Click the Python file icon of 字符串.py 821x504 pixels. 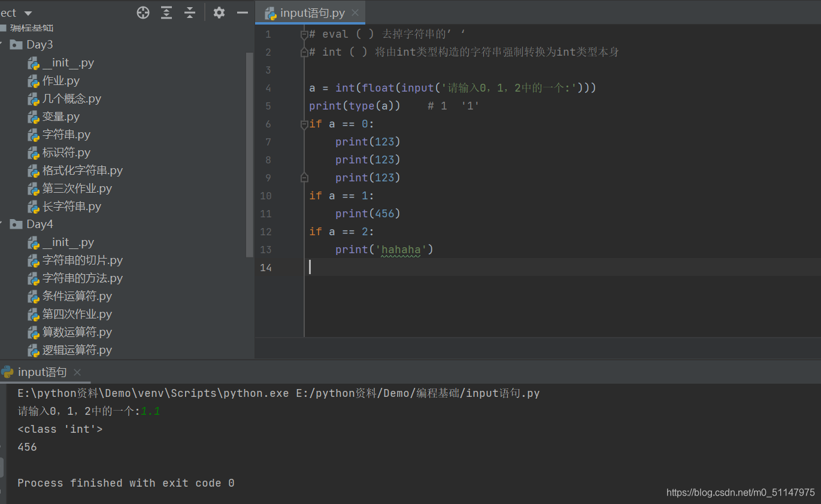pos(34,135)
